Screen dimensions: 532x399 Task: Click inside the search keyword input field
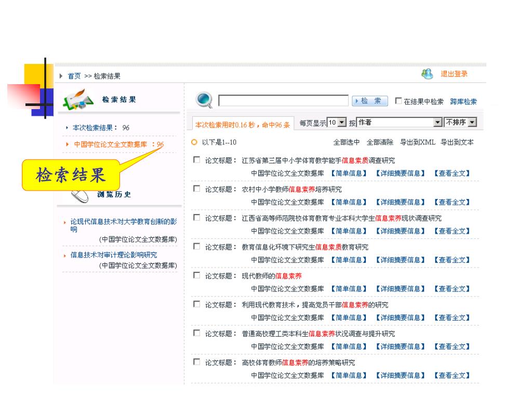pos(283,101)
